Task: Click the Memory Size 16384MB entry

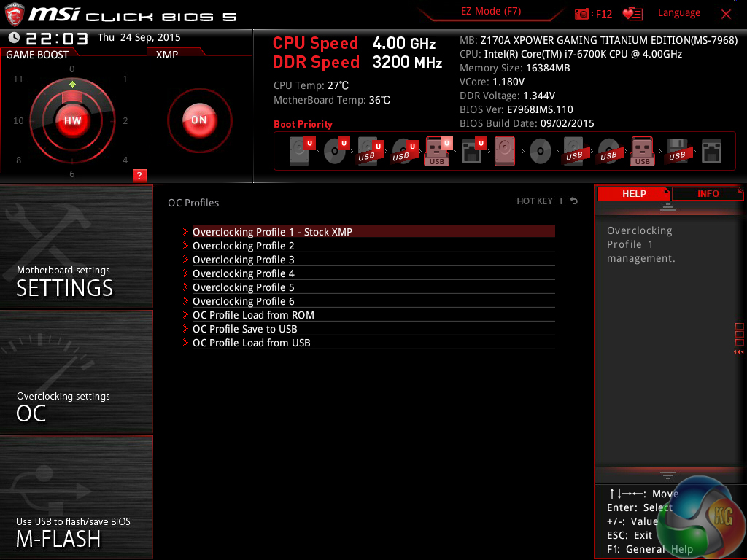Action: click(x=514, y=68)
